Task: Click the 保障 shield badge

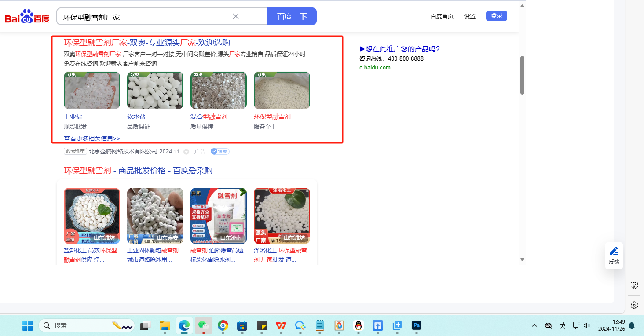Action: (220, 151)
